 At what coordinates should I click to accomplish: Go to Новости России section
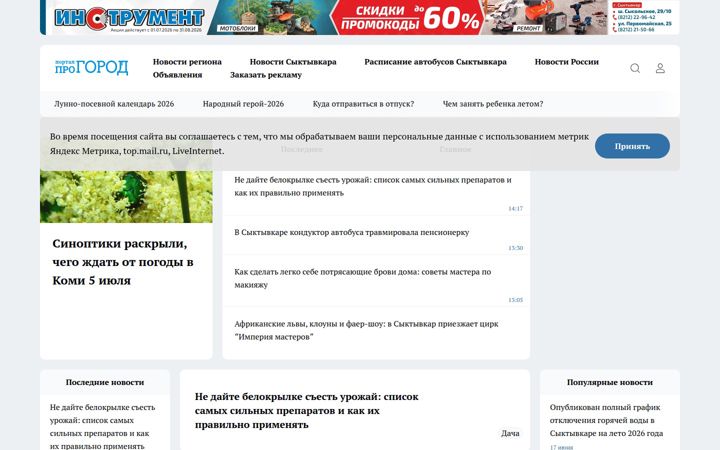point(567,62)
